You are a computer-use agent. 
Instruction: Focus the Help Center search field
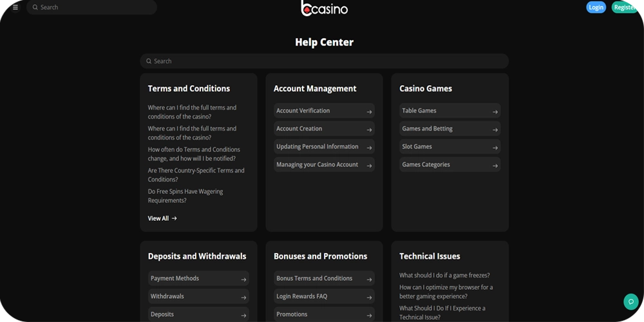(x=328, y=61)
